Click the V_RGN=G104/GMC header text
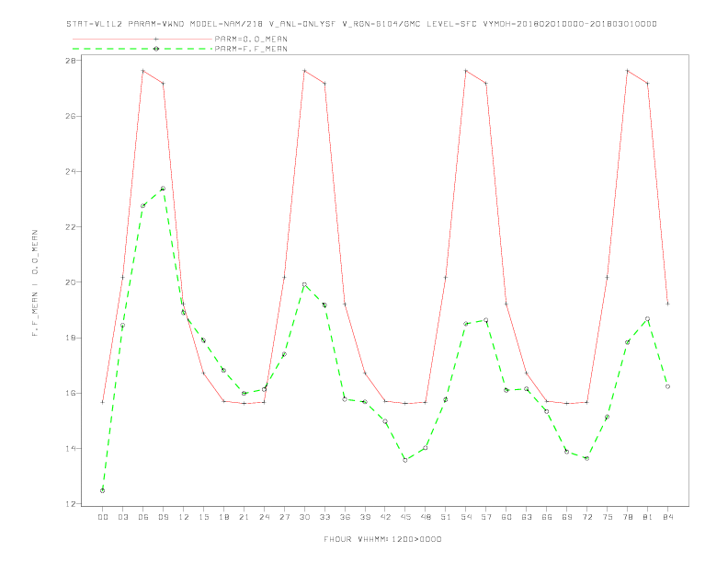 (x=381, y=24)
